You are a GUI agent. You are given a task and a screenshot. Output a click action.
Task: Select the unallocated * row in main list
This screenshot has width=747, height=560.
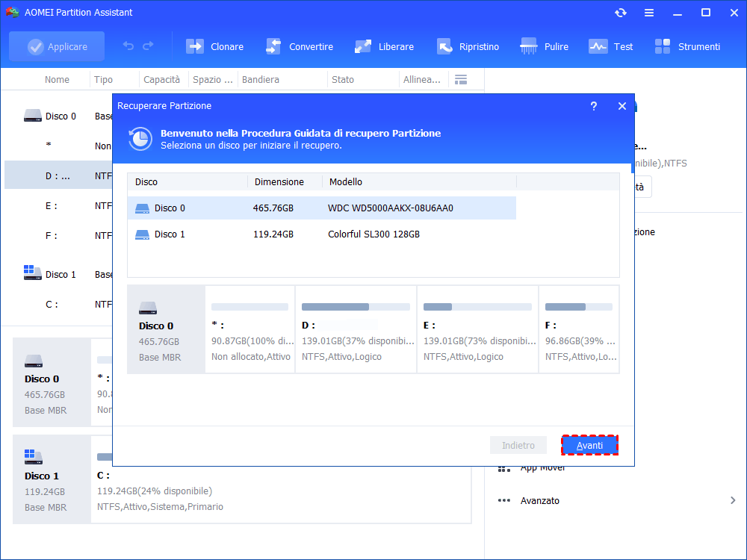58,146
